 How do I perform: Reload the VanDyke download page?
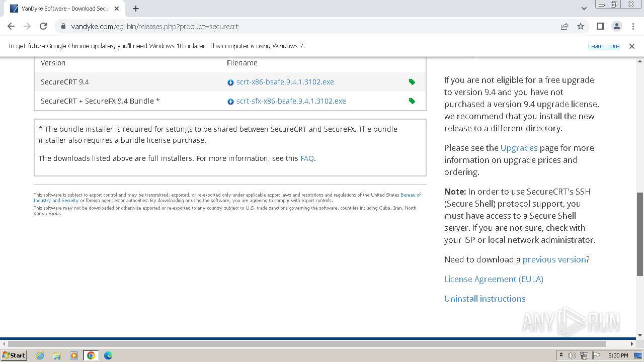(43, 26)
